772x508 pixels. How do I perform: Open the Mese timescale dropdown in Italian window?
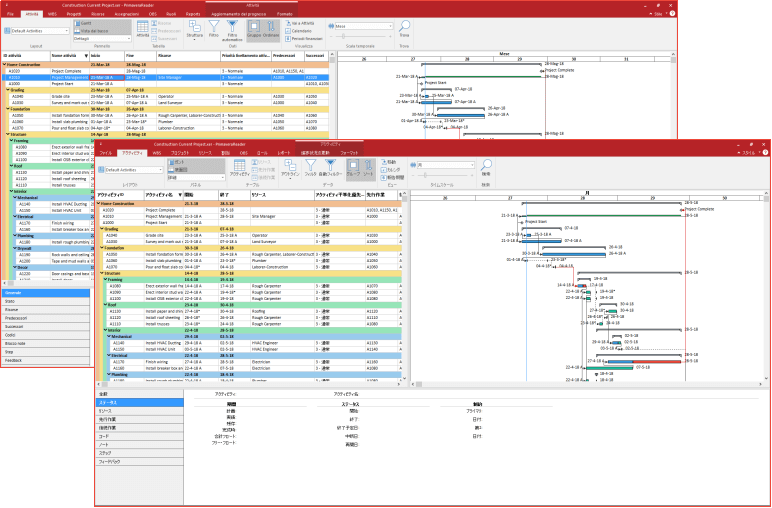point(364,26)
